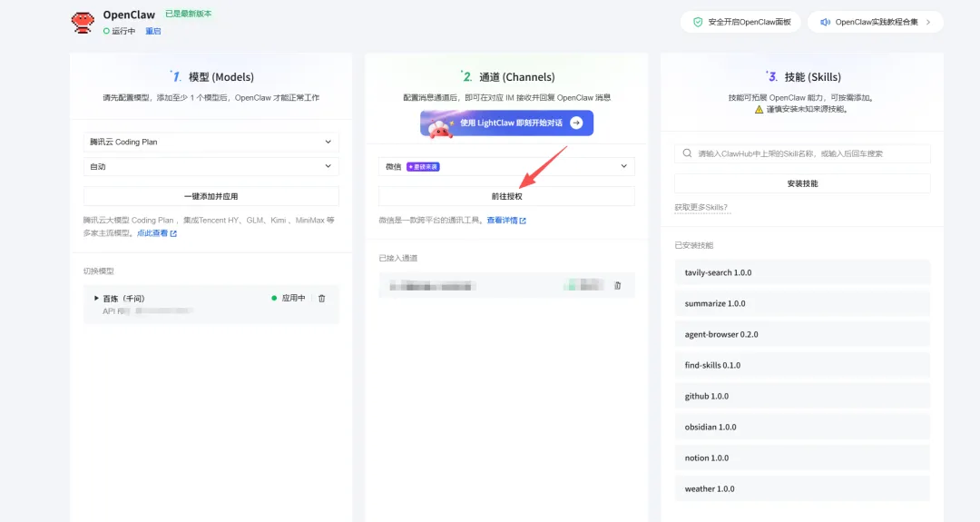This screenshot has height=522, width=980.
Task: Delete the connected channel via trash icon
Action: pyautogui.click(x=618, y=286)
